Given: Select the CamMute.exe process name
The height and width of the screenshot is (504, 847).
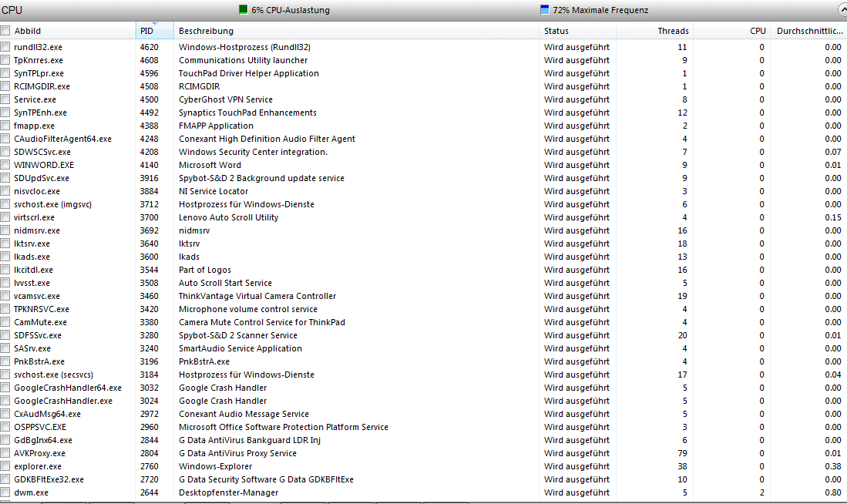Looking at the screenshot, I should click(41, 322).
